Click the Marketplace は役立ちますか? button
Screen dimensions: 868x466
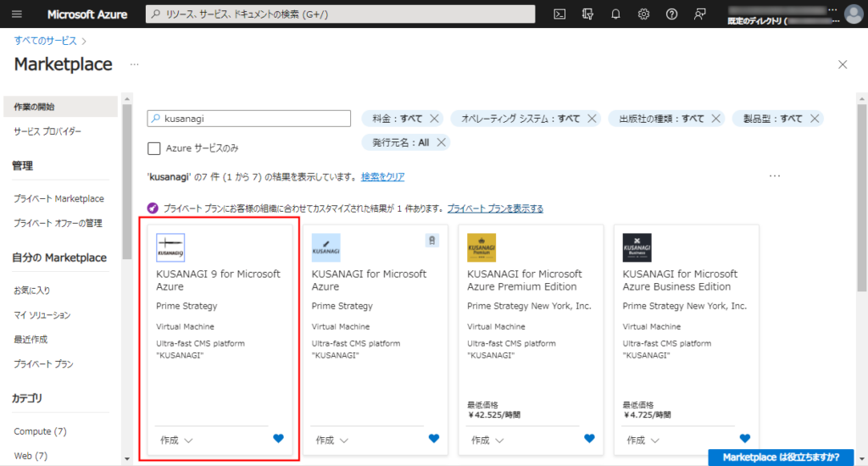tap(781, 458)
